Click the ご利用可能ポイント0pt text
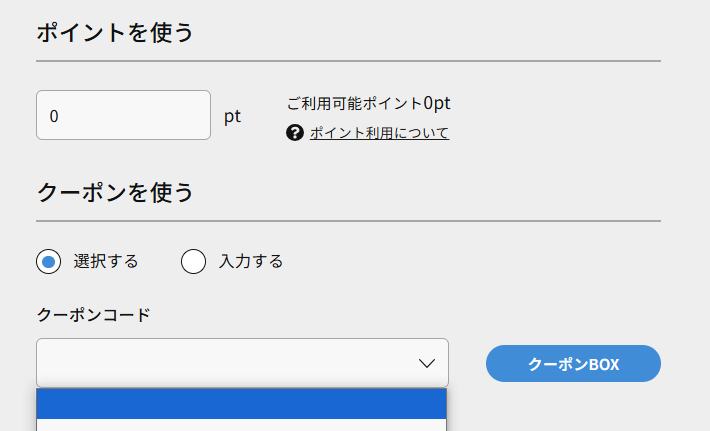The width and height of the screenshot is (710, 431). 369,104
